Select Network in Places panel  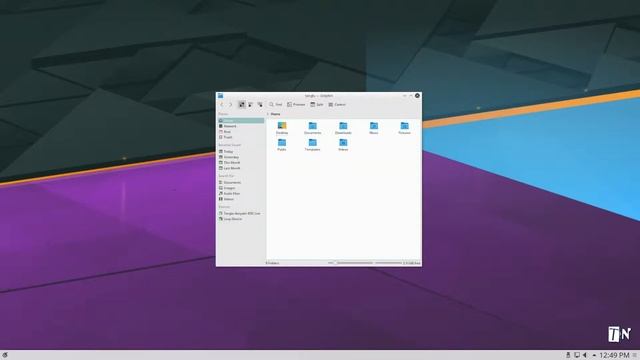241,126
